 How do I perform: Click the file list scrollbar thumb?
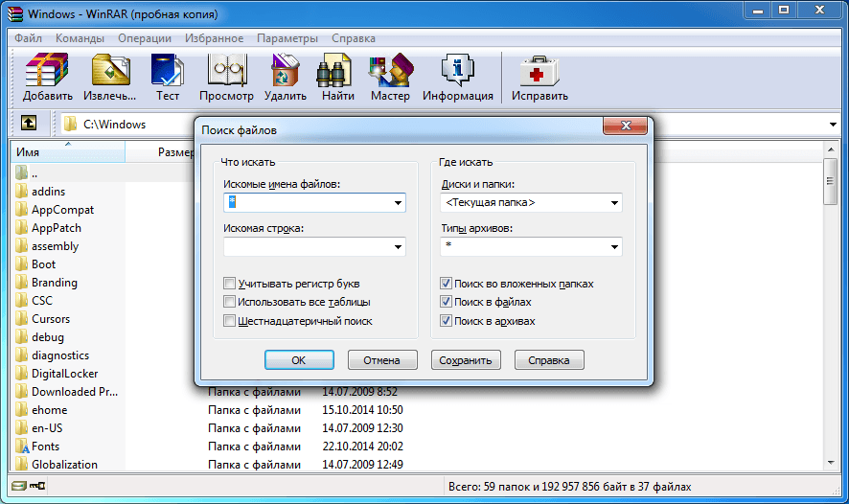coord(831,181)
